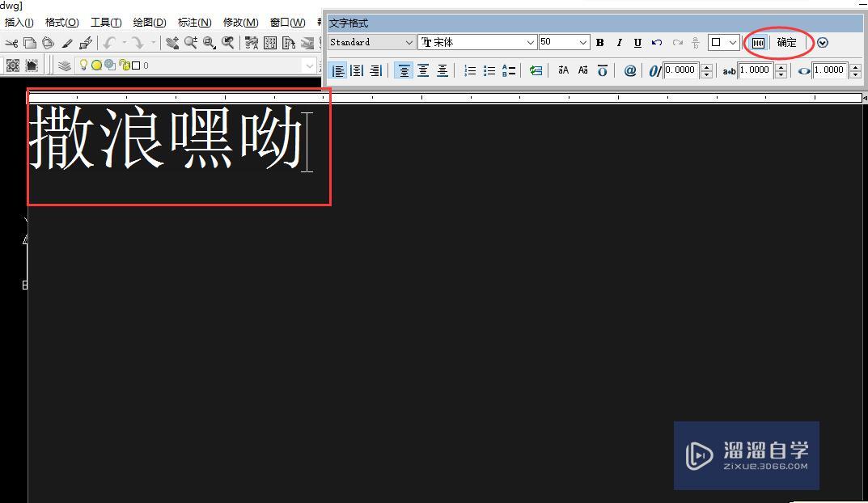The height and width of the screenshot is (503, 868).
Task: Open the 标注(N) menu
Action: tap(194, 22)
